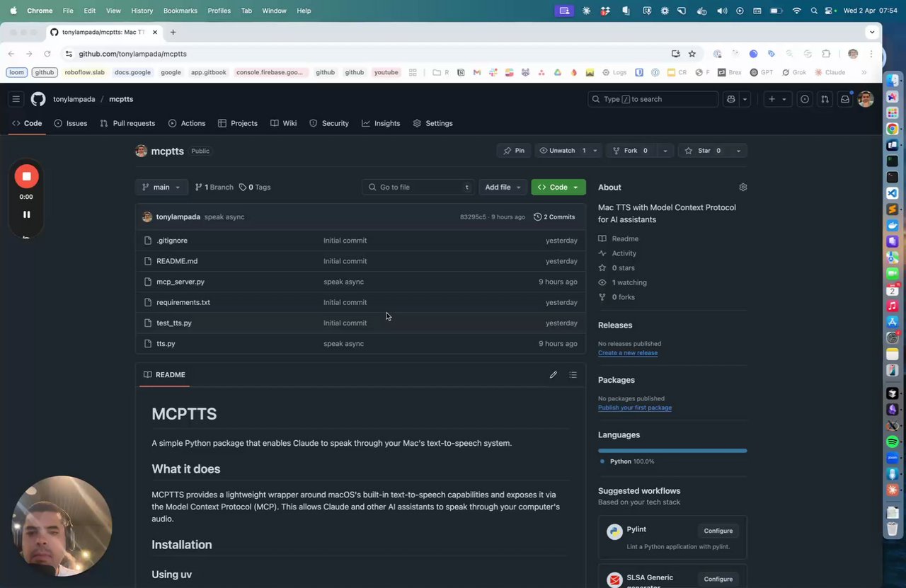Reload the page in Chrome
This screenshot has height=588, width=906.
(x=47, y=54)
